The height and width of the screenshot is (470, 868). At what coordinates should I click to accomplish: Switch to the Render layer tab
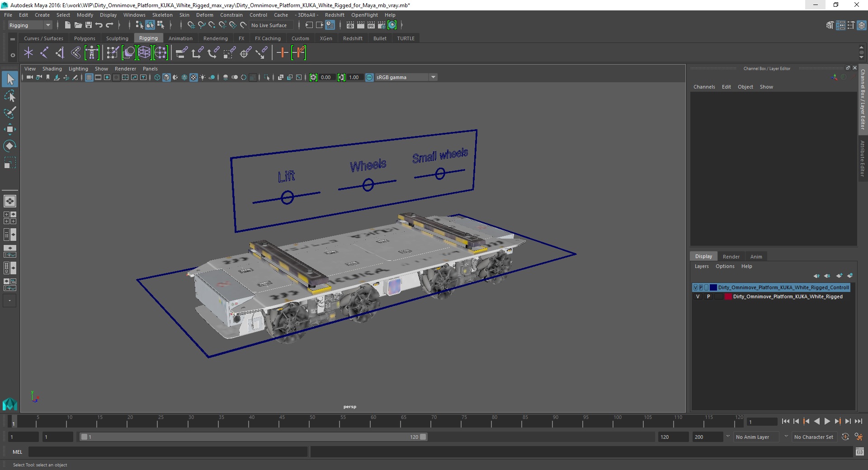pyautogui.click(x=731, y=256)
